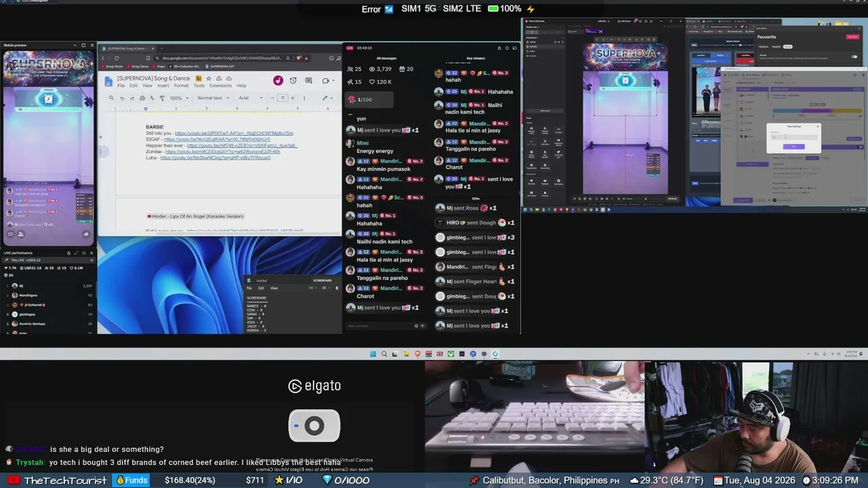Select the paint format tool in Docs
Viewport: 868px width, 488px height.
click(x=161, y=98)
